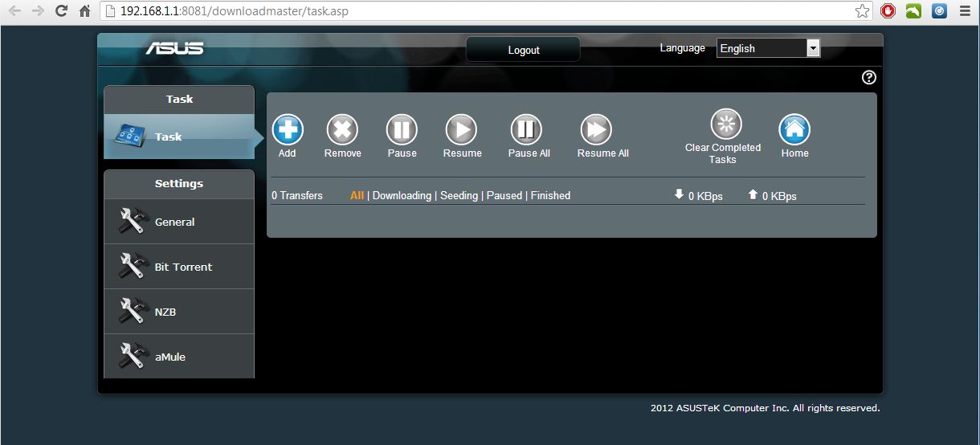The image size is (980, 445).
Task: Click browser home icon
Action: (x=84, y=11)
